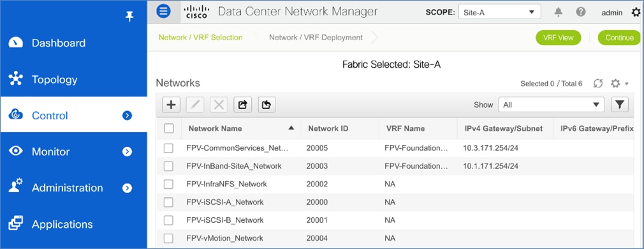The height and width of the screenshot is (249, 644).
Task: Click FPV-iSCSI-A_Network name
Action: [x=225, y=202]
